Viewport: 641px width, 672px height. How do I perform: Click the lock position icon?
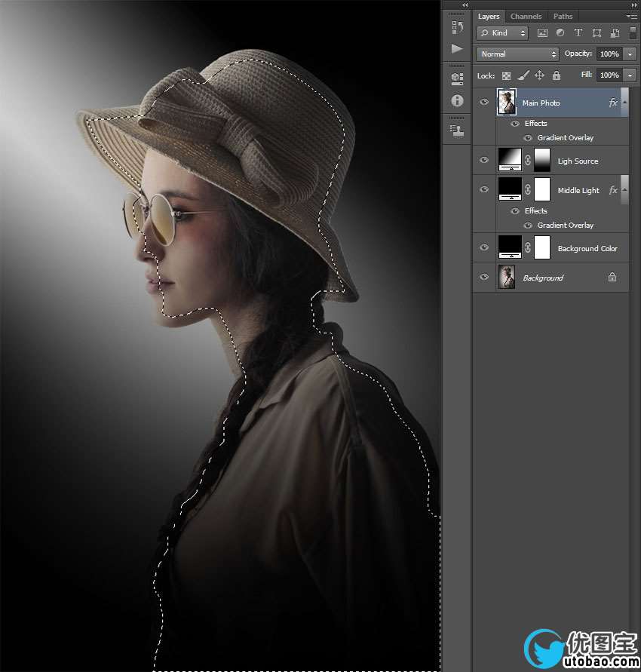click(539, 75)
